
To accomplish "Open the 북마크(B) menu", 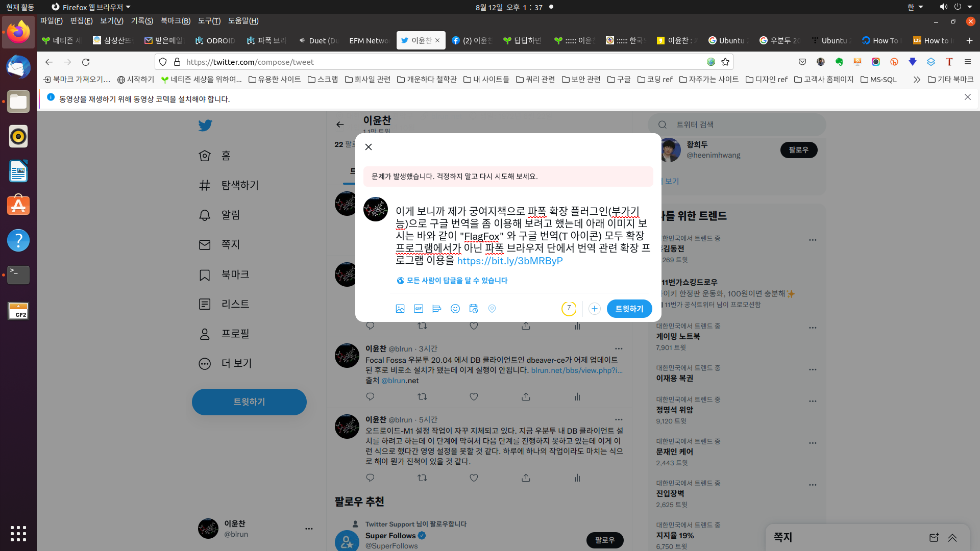I will [175, 21].
